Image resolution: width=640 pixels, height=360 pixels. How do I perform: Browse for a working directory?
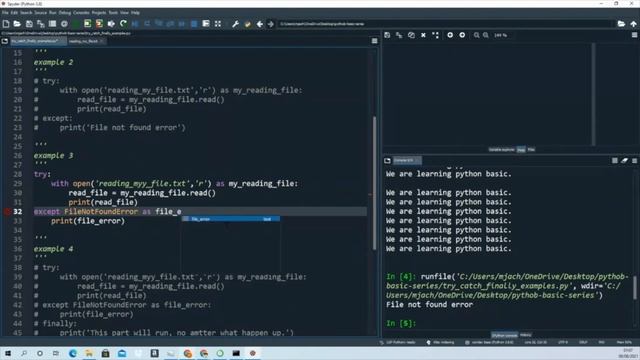tap(621, 24)
